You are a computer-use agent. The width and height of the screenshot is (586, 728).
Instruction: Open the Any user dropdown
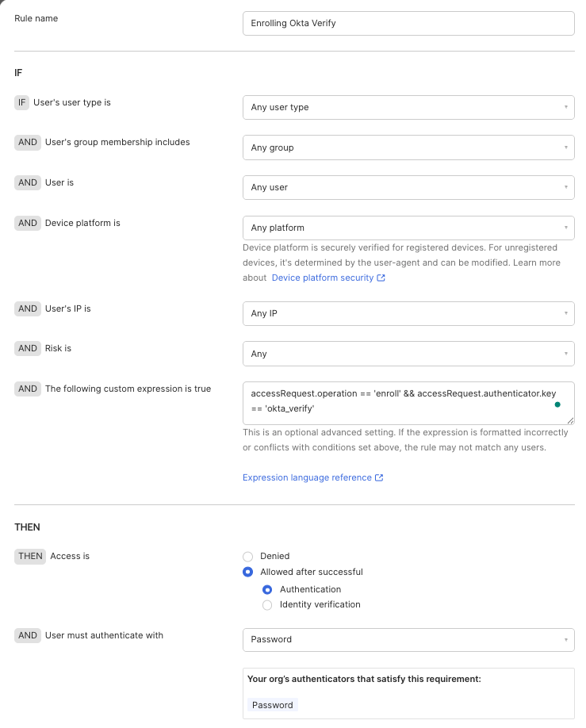(408, 188)
